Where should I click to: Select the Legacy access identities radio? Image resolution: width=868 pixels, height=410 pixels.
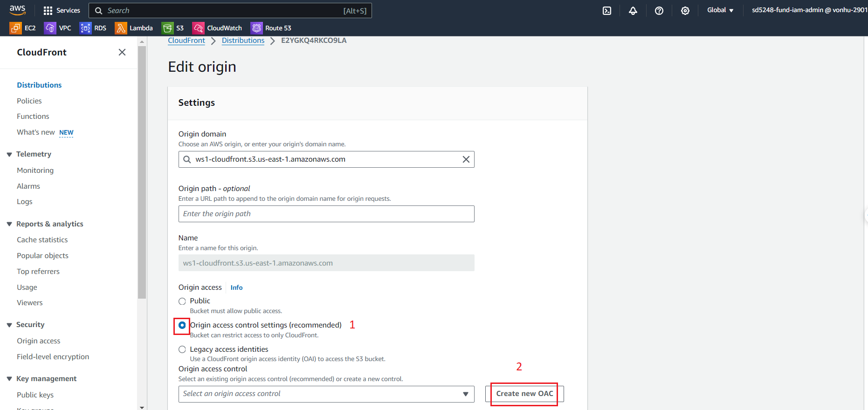(182, 349)
